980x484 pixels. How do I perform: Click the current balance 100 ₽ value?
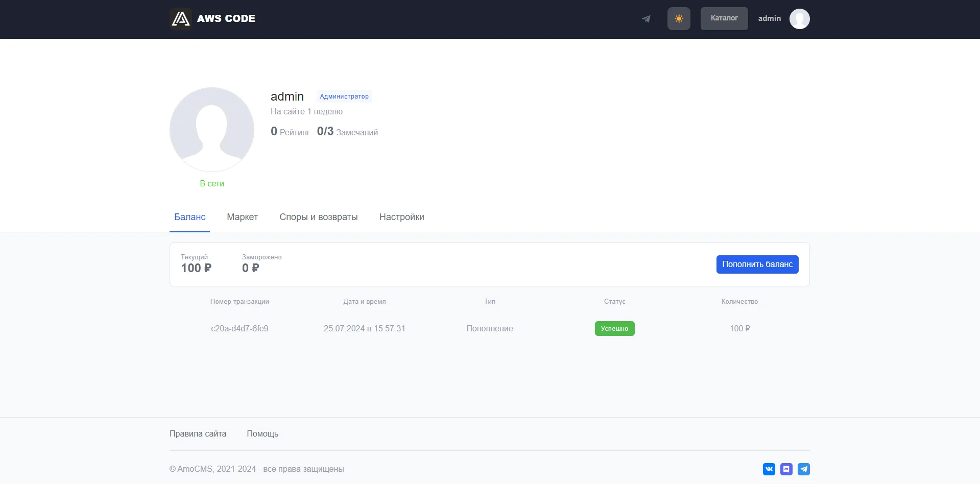pos(196,268)
